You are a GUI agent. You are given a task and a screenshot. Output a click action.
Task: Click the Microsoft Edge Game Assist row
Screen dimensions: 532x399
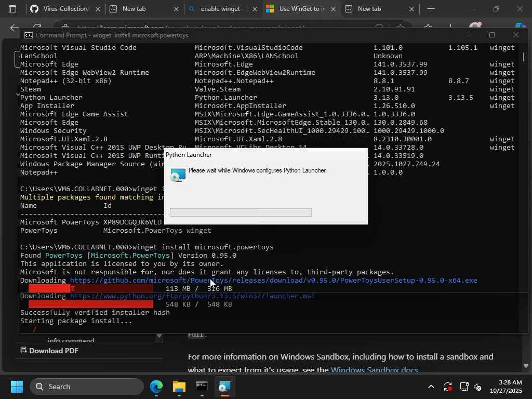(74, 114)
